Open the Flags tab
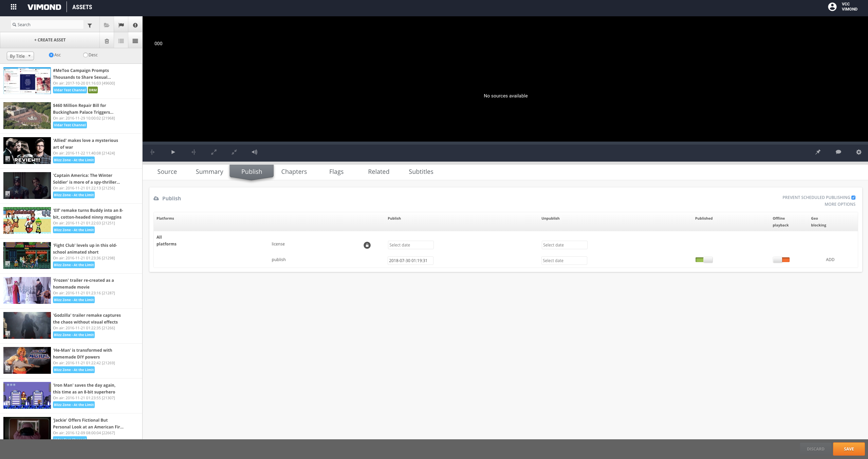This screenshot has height=459, width=868. (336, 172)
